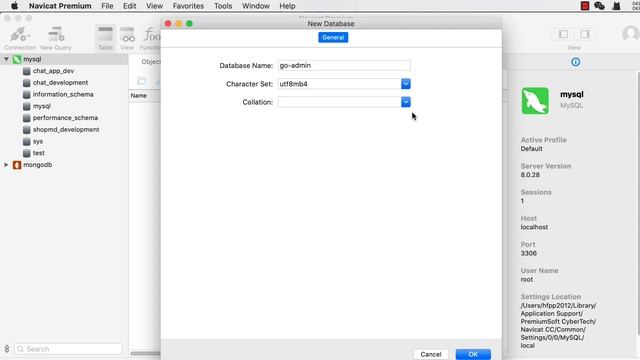Screen dimensions: 640x360
Task: Click the filter icon beside search box
Action: point(7,349)
